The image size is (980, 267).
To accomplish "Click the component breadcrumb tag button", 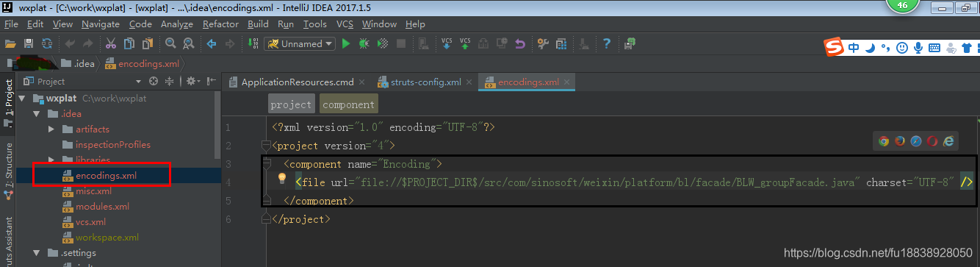I will click(349, 104).
